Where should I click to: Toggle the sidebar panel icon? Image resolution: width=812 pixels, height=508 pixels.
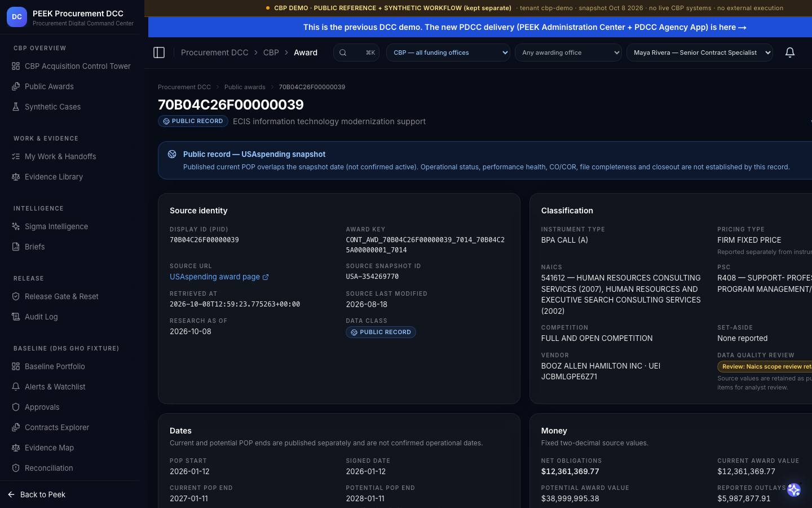pyautogui.click(x=159, y=52)
